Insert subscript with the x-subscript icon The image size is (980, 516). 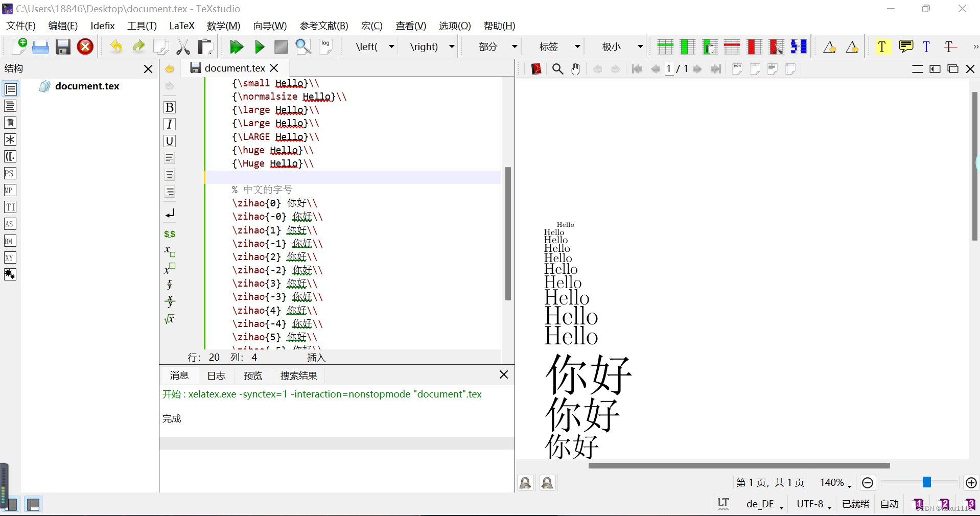pos(170,250)
